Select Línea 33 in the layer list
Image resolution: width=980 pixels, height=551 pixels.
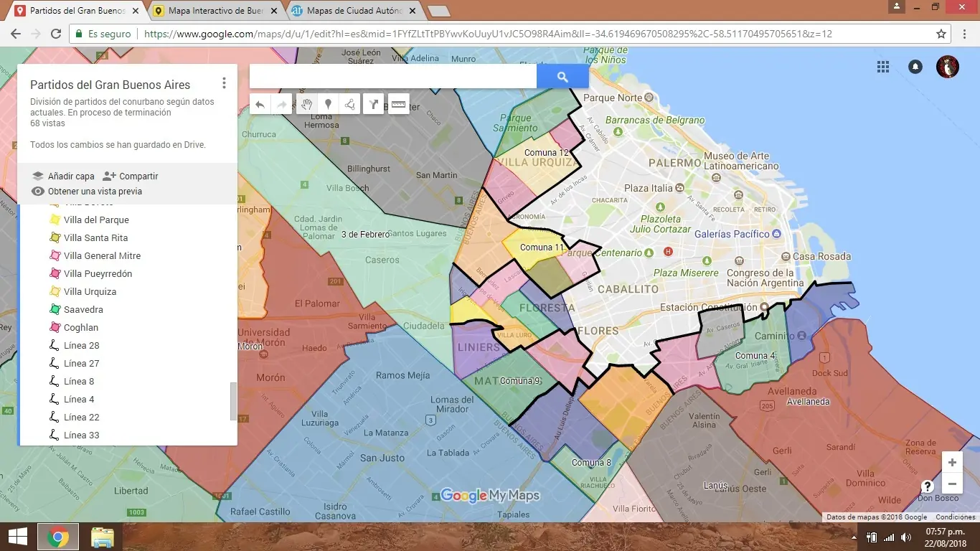tap(82, 435)
